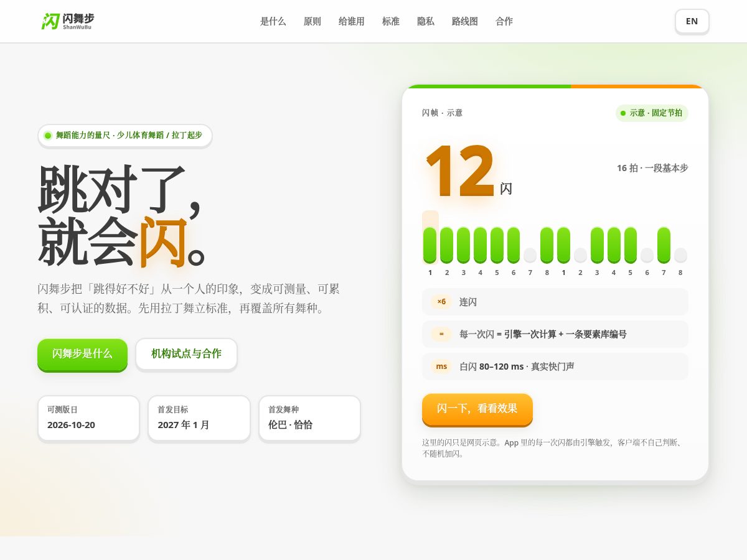
Task: Click the large 12 闪 counter
Action: coord(468,171)
